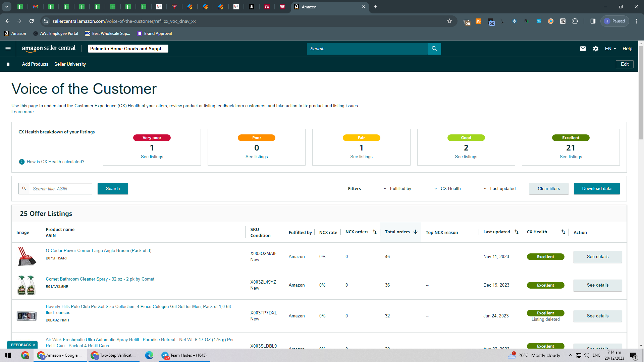
Task: Open Chrome side panel icon
Action: 593,21
